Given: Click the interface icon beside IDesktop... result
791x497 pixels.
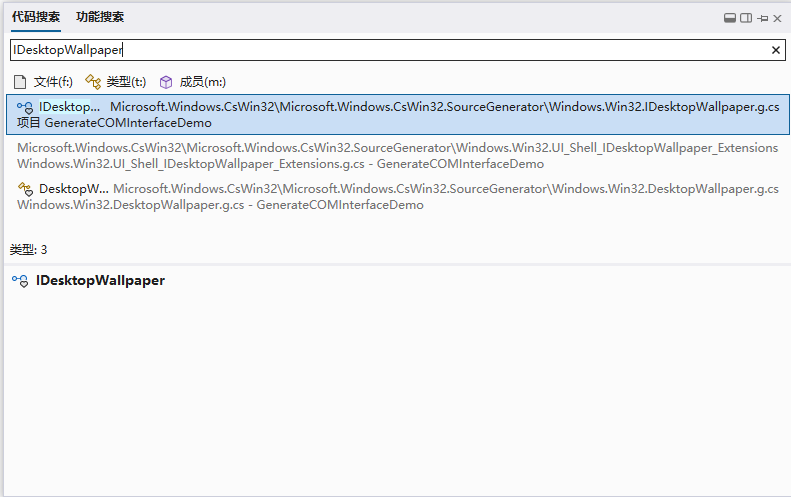Looking at the screenshot, I should coord(25,107).
